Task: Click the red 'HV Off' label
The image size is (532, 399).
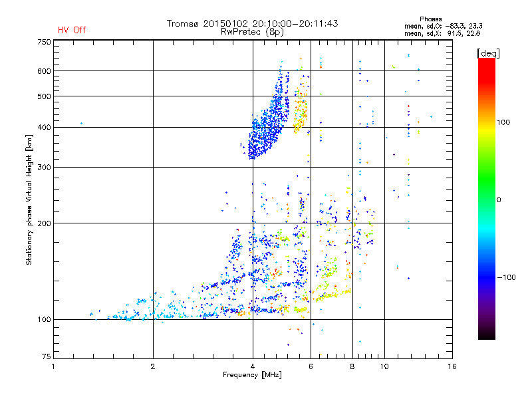Action: (x=72, y=30)
